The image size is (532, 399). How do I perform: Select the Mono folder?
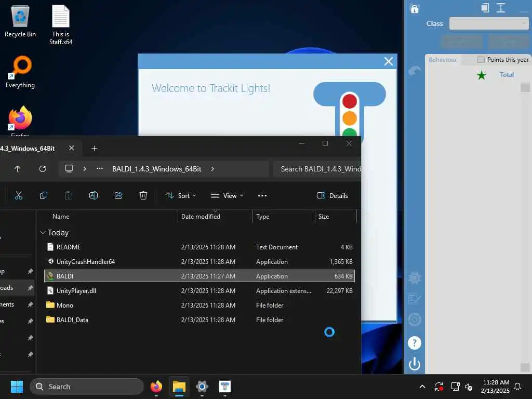199,305
